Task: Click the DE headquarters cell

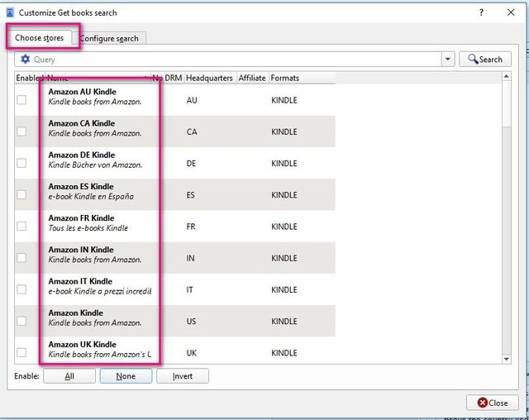Action: 191,163
